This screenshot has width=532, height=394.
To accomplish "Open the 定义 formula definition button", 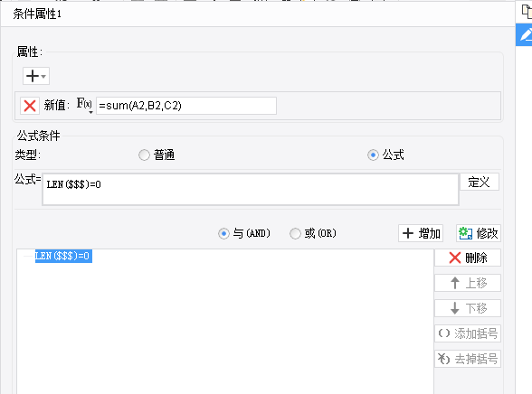I will (480, 182).
